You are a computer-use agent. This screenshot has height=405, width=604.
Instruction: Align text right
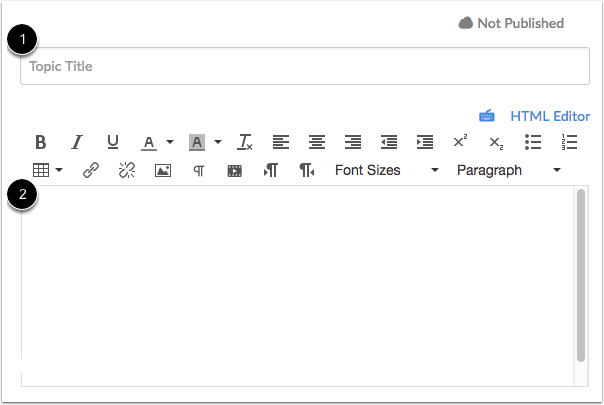(x=353, y=142)
